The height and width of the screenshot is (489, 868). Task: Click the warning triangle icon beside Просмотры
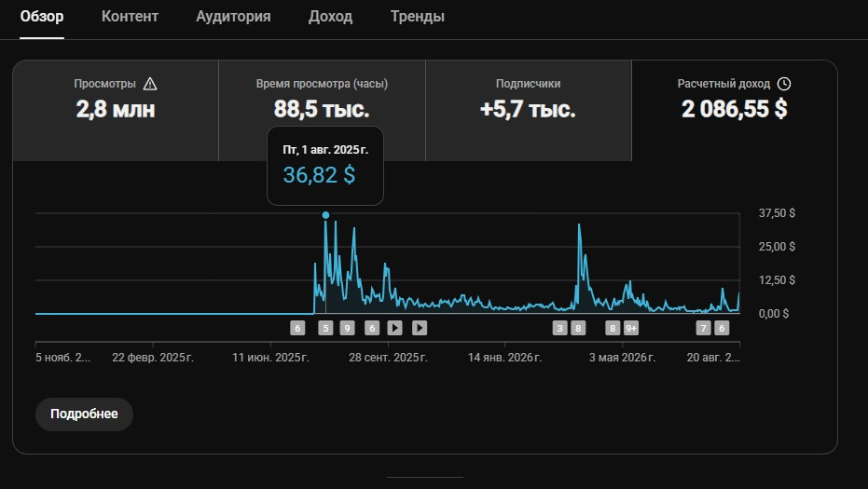[x=150, y=84]
